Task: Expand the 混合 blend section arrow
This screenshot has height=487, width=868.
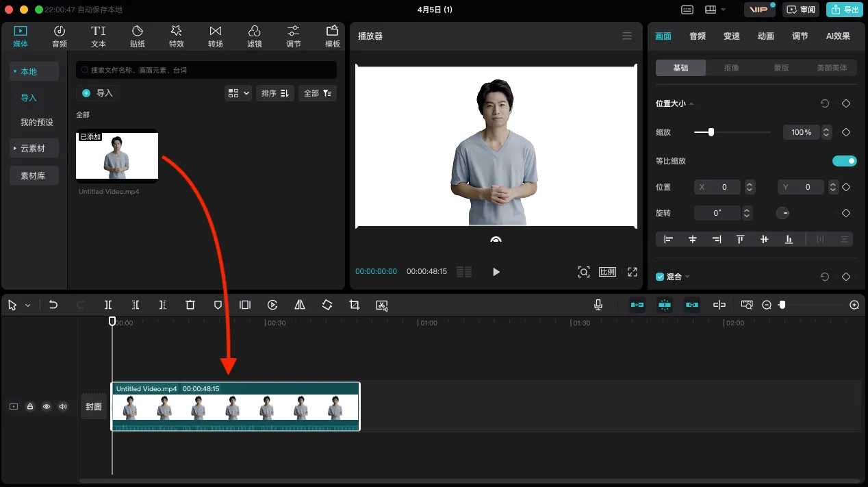Action: (687, 277)
